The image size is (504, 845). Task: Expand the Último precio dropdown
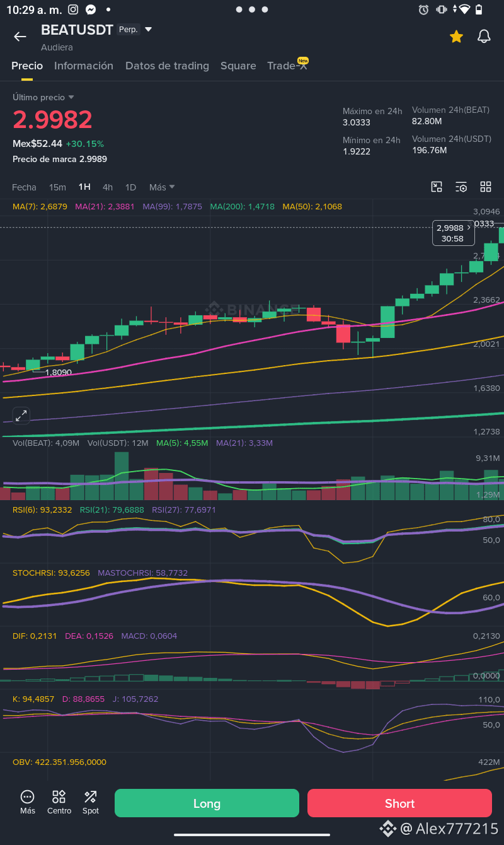pyautogui.click(x=43, y=97)
